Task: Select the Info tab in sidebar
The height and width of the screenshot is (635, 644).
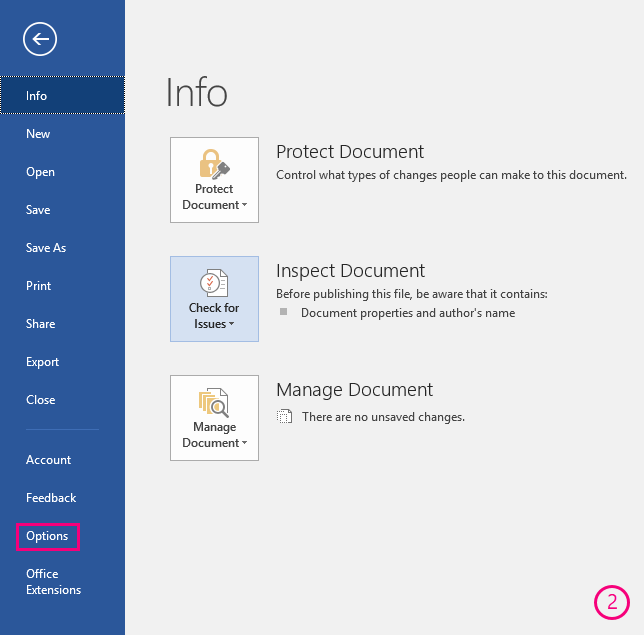Action: pyautogui.click(x=62, y=95)
